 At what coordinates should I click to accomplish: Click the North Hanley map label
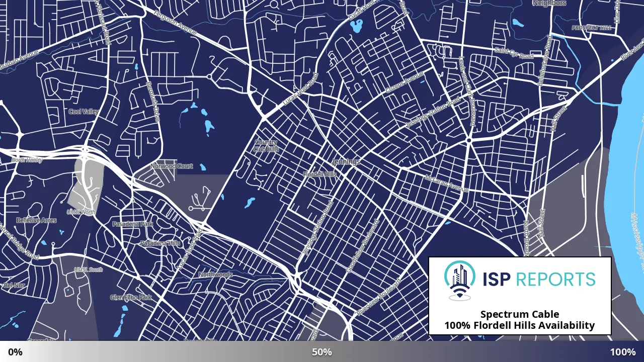(27, 160)
